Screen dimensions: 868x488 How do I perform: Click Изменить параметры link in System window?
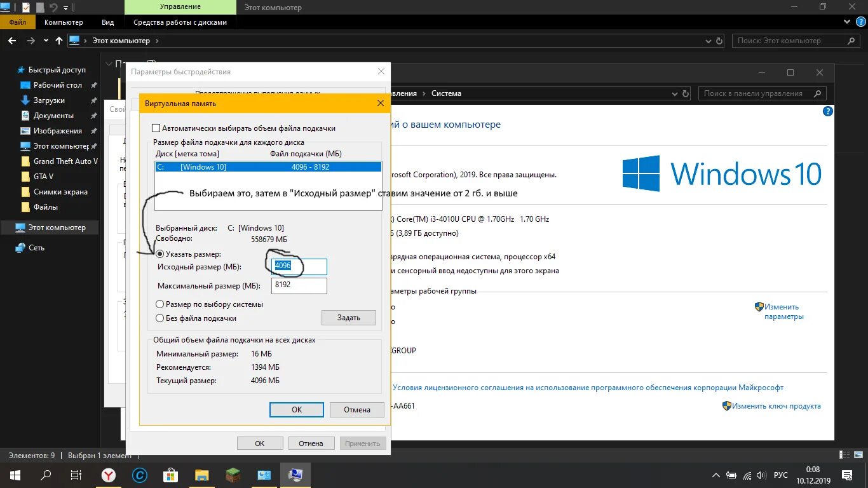(783, 311)
